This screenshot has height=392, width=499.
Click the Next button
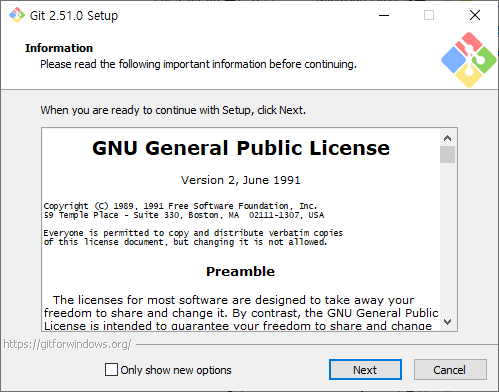pyautogui.click(x=365, y=369)
